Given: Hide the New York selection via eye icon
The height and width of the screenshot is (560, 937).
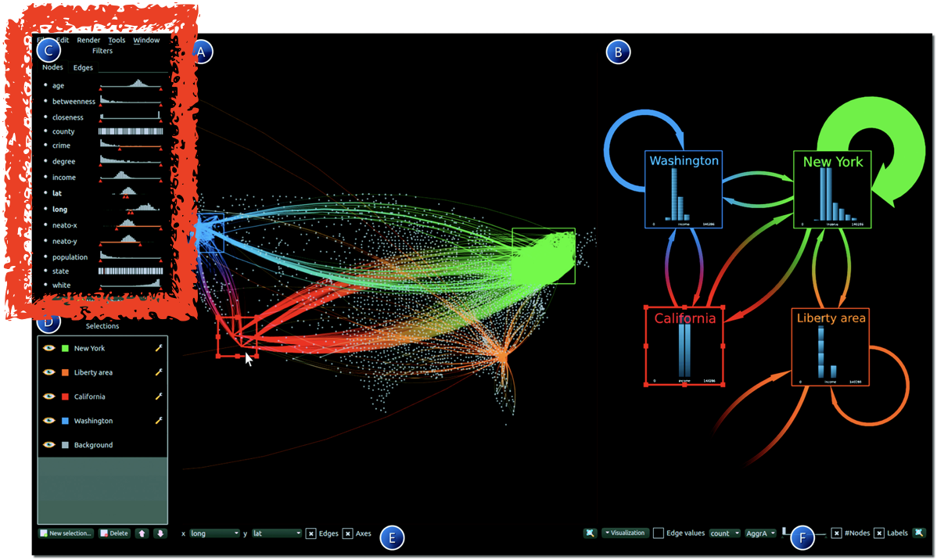Looking at the screenshot, I should click(x=48, y=348).
